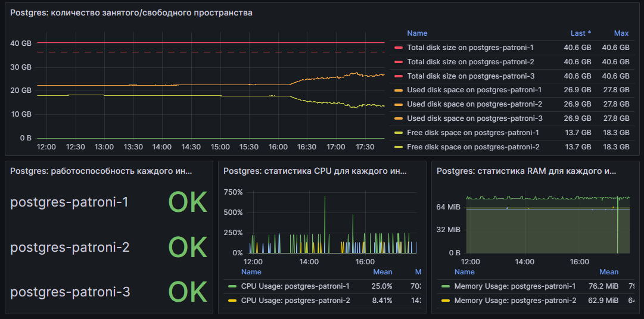The width and height of the screenshot is (644, 319).
Task: Open the RAM statistics panel title menu
Action: click(x=526, y=171)
